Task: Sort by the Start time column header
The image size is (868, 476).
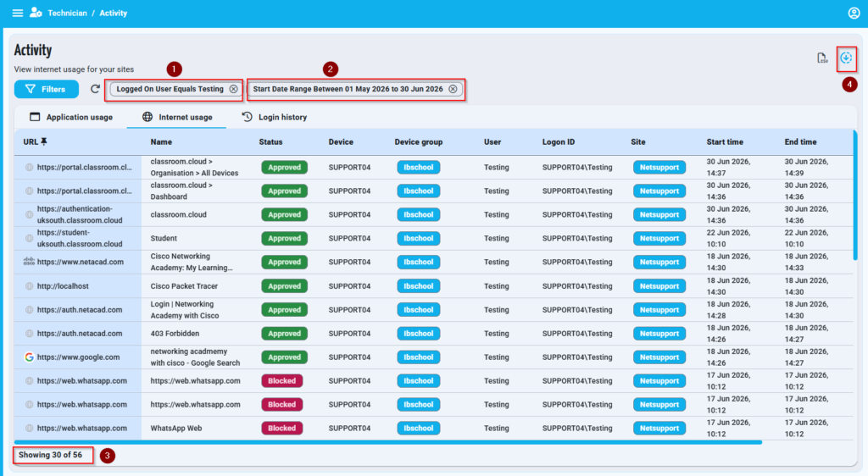Action: coord(725,142)
